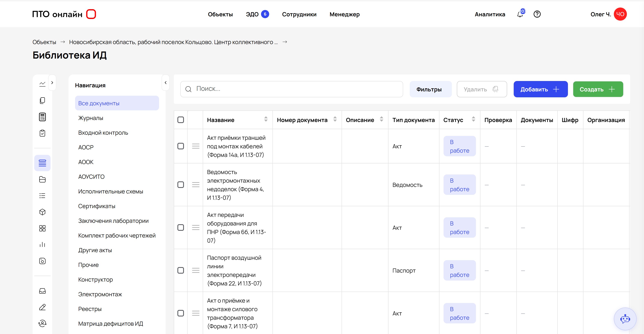Click the documents copy icon in sidebar

(42, 100)
